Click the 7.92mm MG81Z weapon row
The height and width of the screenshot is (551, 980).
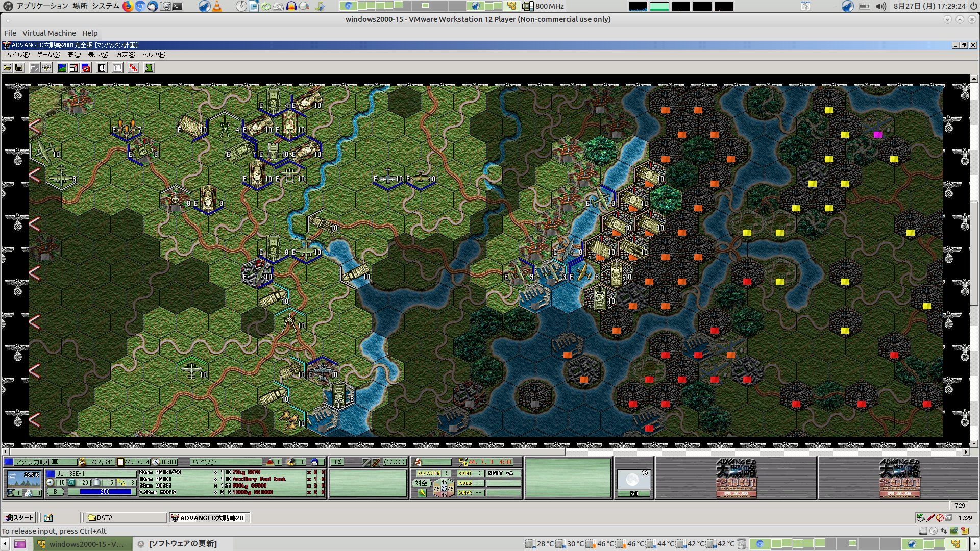point(185,492)
